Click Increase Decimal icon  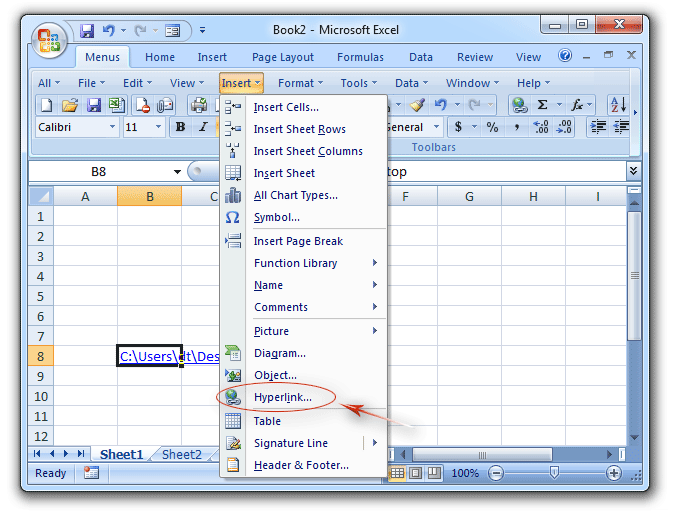pos(541,127)
